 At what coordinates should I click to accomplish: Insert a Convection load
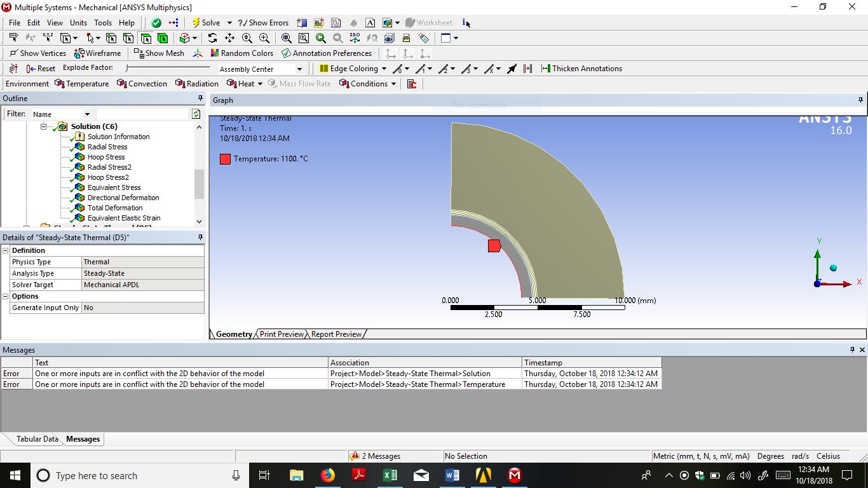pyautogui.click(x=142, y=84)
